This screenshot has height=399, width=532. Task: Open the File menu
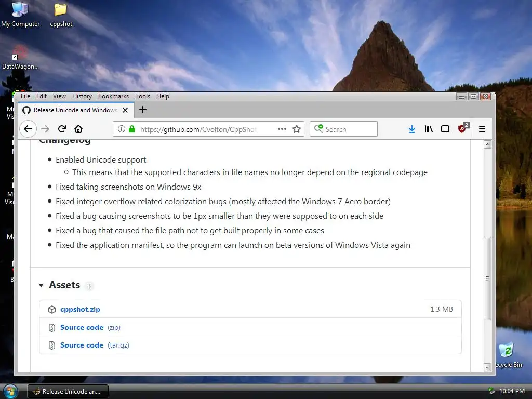(x=25, y=96)
